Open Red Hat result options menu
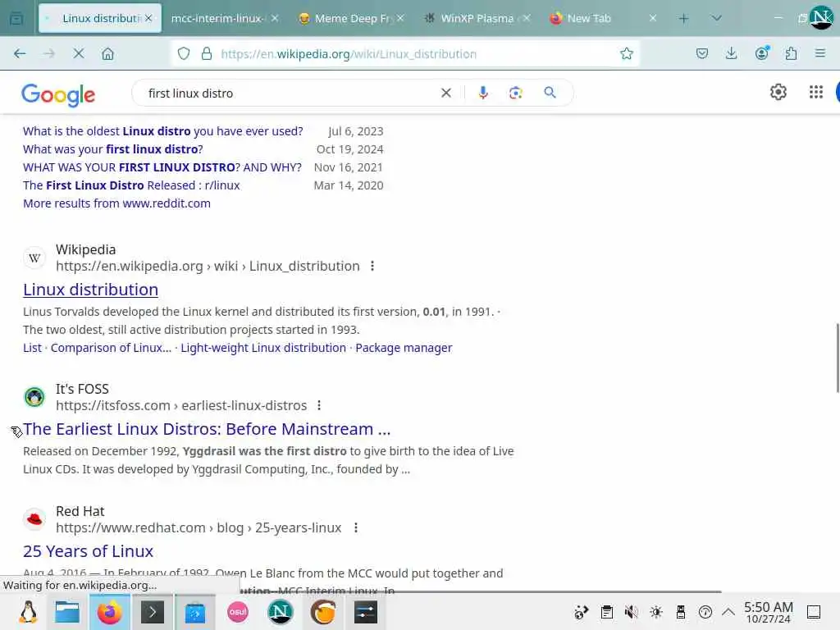The image size is (840, 630). click(356, 527)
